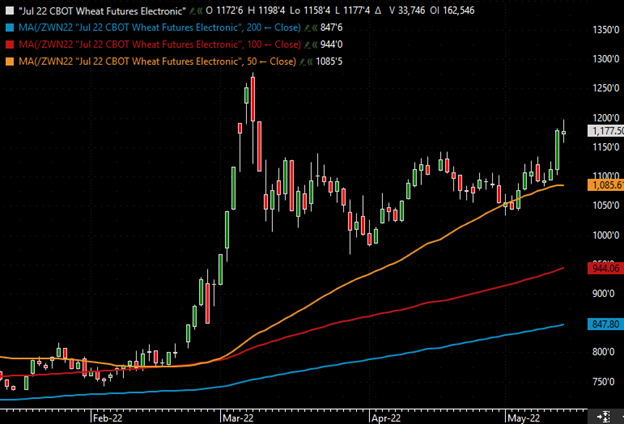Click the 1350'0 price axis label
The image size is (624, 424).
[x=606, y=30]
